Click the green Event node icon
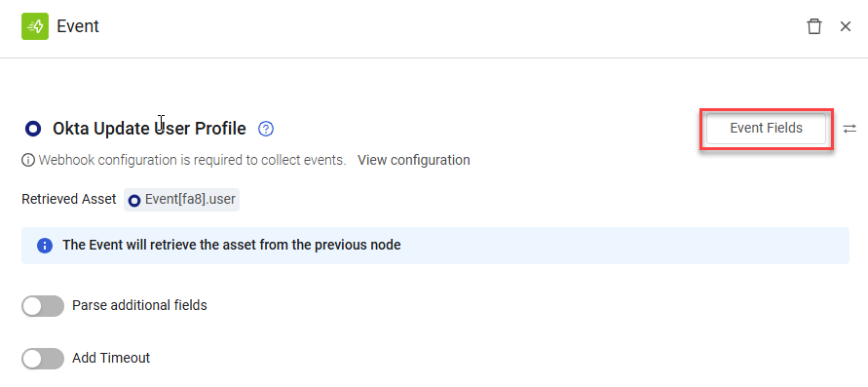Viewport: 868px width, 387px height. point(35,26)
